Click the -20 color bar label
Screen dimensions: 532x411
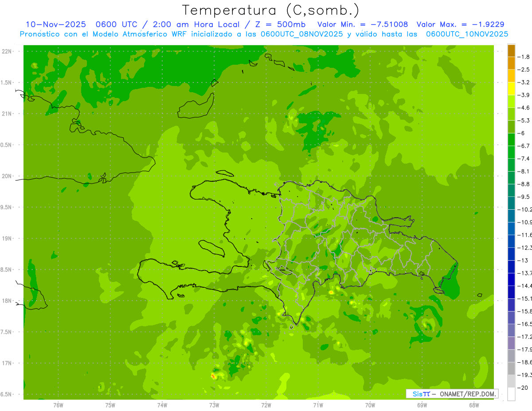click(523, 388)
